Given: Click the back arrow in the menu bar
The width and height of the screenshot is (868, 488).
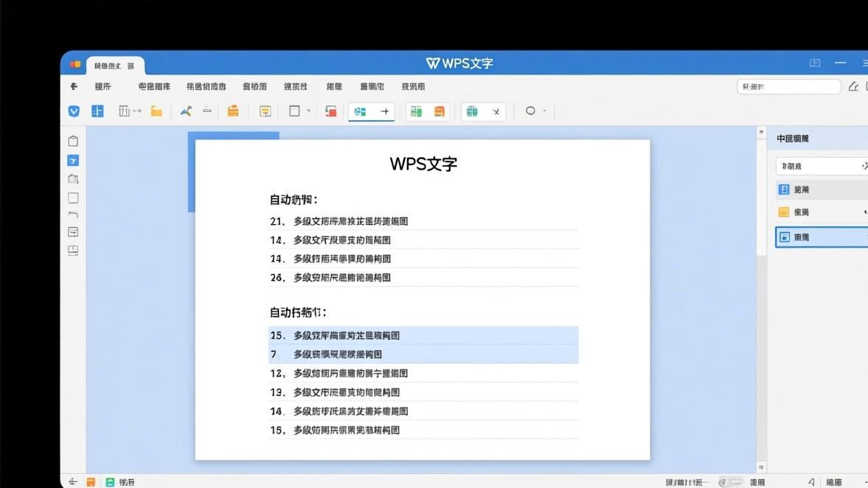Looking at the screenshot, I should tap(74, 86).
